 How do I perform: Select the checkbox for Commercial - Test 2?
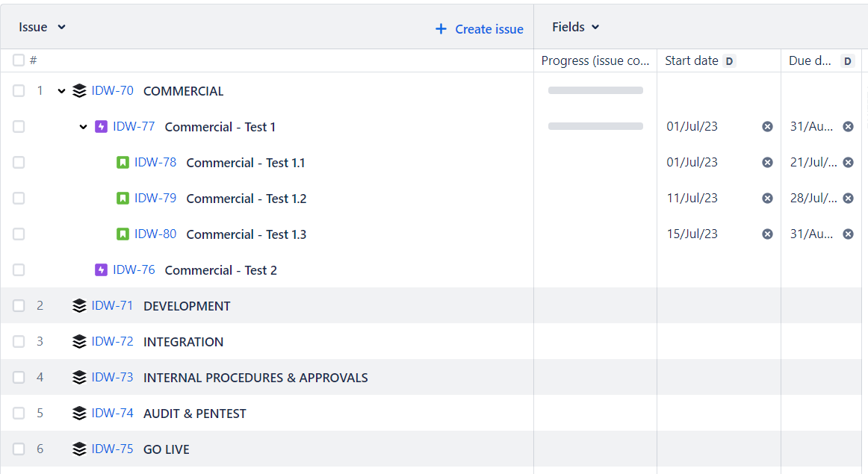coord(19,270)
